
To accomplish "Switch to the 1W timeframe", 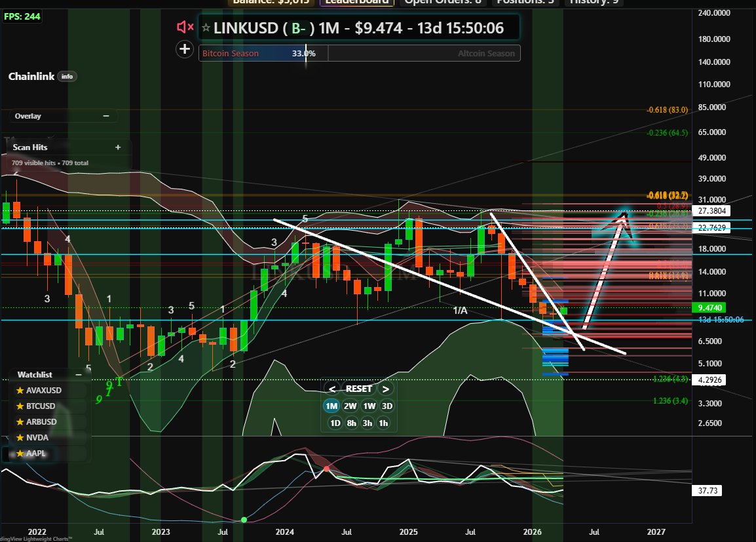I will click(x=369, y=406).
